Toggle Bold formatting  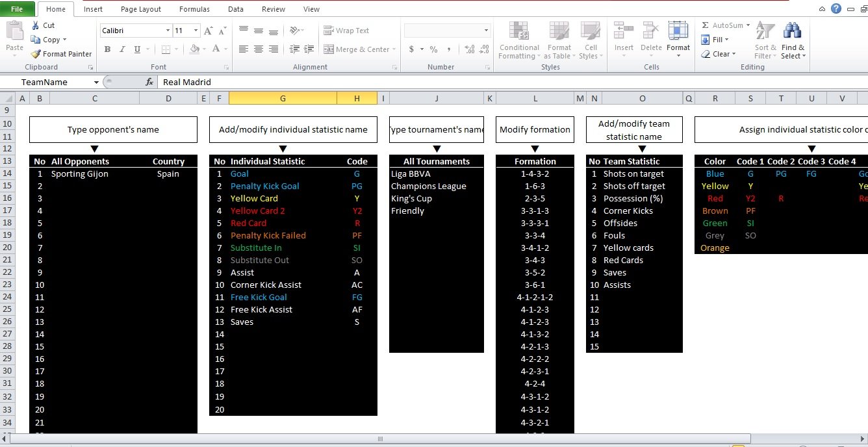[x=107, y=49]
